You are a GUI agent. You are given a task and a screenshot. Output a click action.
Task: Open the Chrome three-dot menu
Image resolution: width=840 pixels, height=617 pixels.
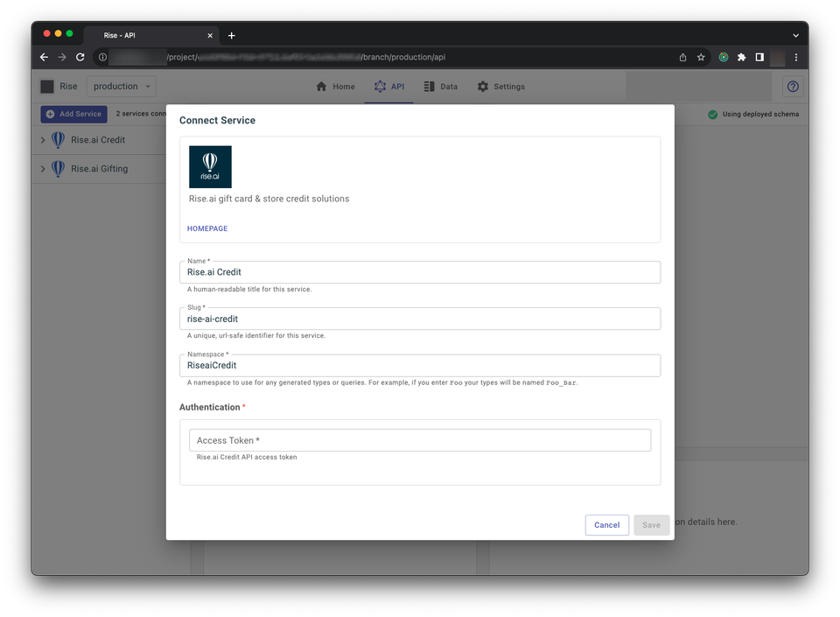click(795, 57)
